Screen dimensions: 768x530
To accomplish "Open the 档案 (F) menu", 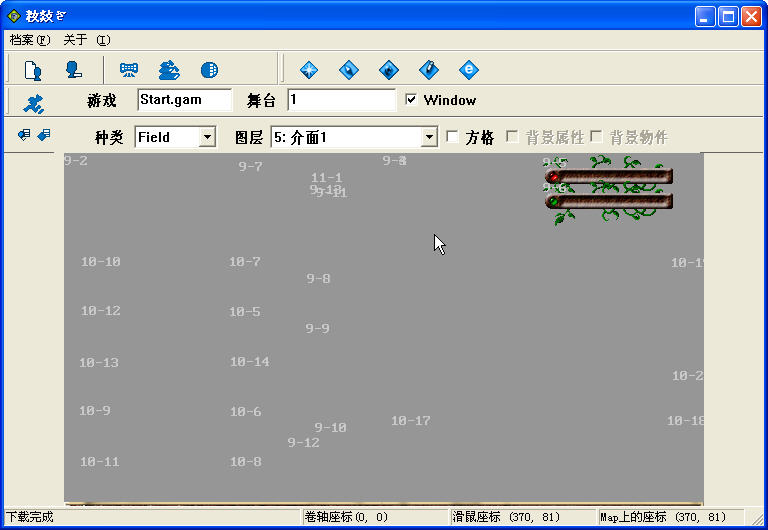I will tap(30, 40).
